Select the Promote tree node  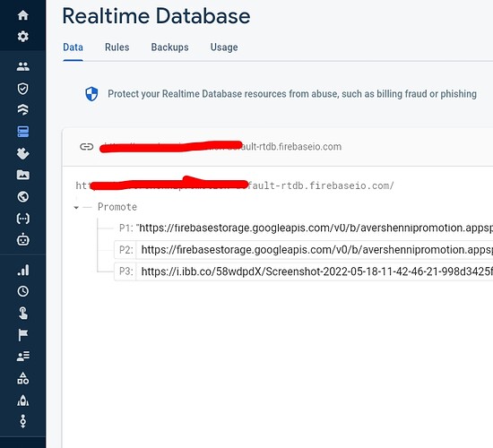pos(117,207)
